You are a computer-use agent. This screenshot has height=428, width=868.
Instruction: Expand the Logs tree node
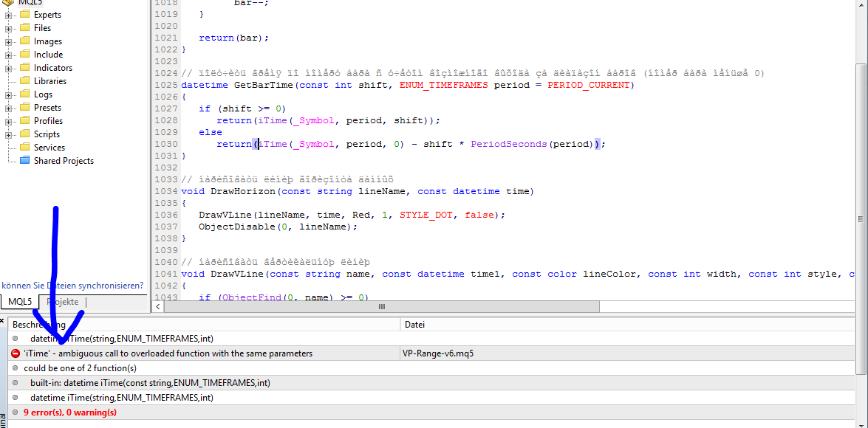pos(8,94)
